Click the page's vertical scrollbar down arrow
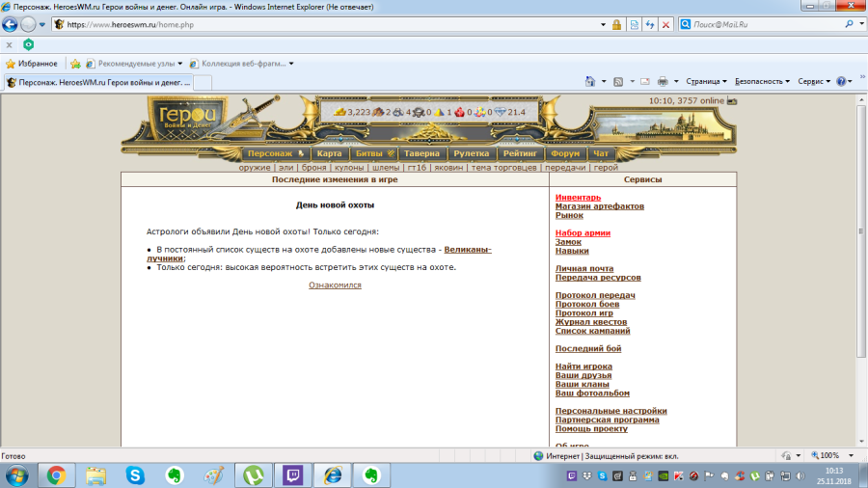The height and width of the screenshot is (488, 868). click(861, 441)
